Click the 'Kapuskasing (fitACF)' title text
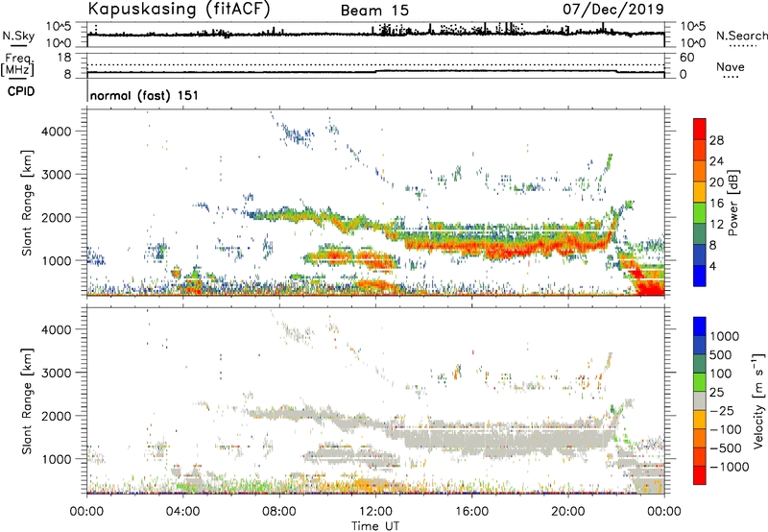 click(179, 9)
